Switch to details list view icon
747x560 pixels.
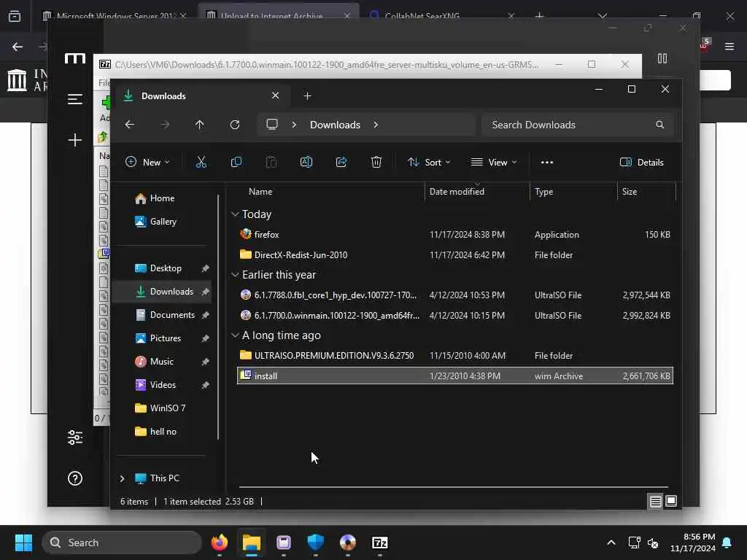(656, 502)
